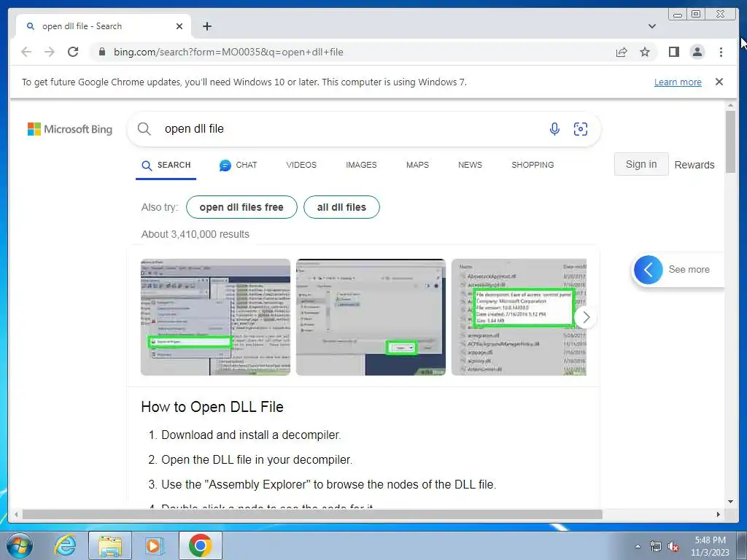This screenshot has width=747, height=560.
Task: Open Windows Explorer from the taskbar
Action: point(109,545)
